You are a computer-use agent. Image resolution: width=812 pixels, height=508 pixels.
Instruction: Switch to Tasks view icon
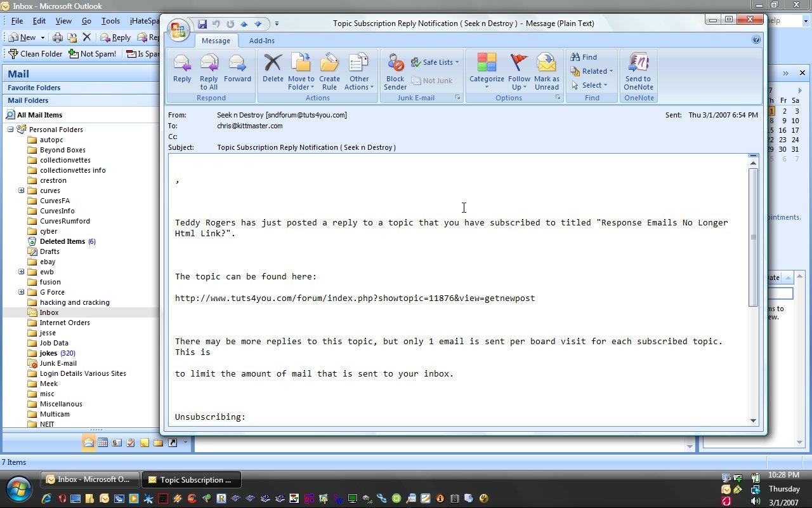tap(131, 443)
